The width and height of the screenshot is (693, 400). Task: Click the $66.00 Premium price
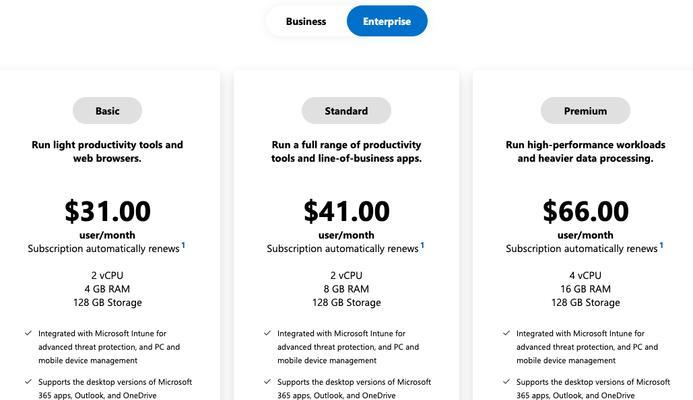coord(586,211)
